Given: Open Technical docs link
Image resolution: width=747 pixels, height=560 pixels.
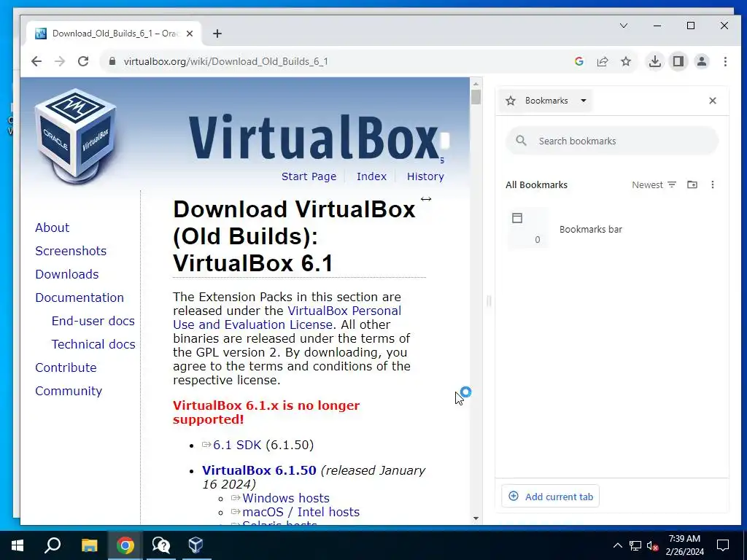Looking at the screenshot, I should [x=93, y=344].
